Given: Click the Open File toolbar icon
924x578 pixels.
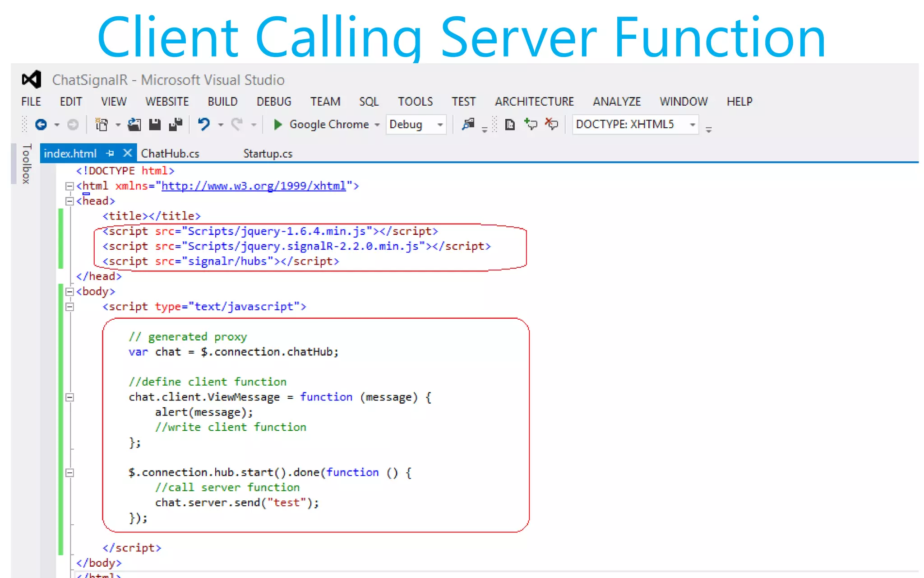Looking at the screenshot, I should tap(134, 124).
